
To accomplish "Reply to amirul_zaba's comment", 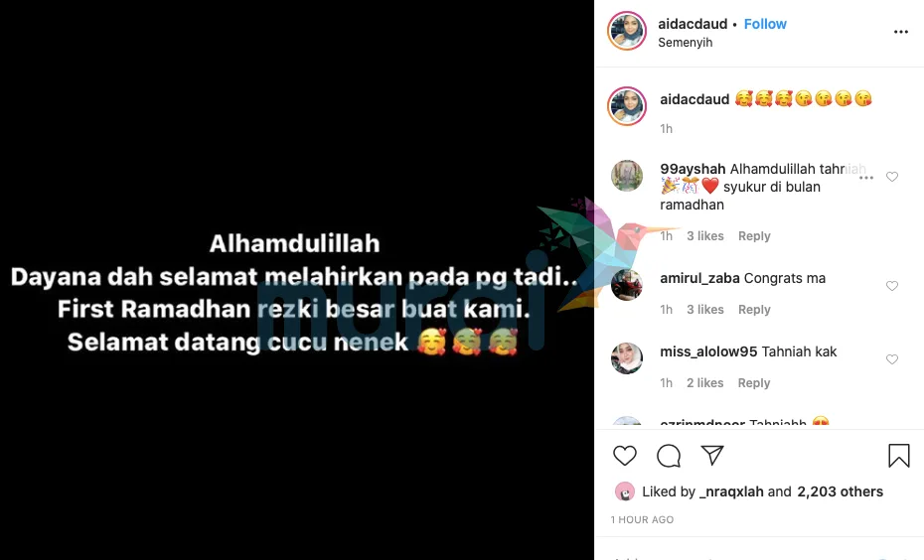I will 754,310.
